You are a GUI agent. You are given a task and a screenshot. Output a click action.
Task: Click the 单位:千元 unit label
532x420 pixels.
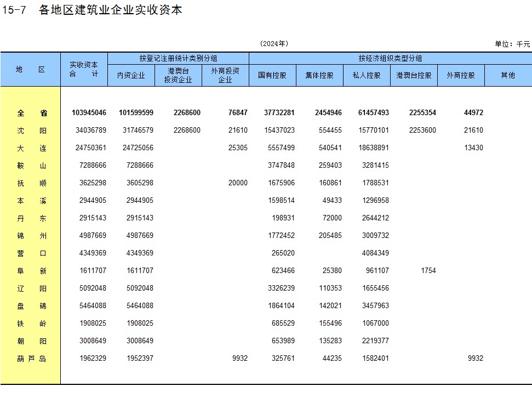(512, 44)
